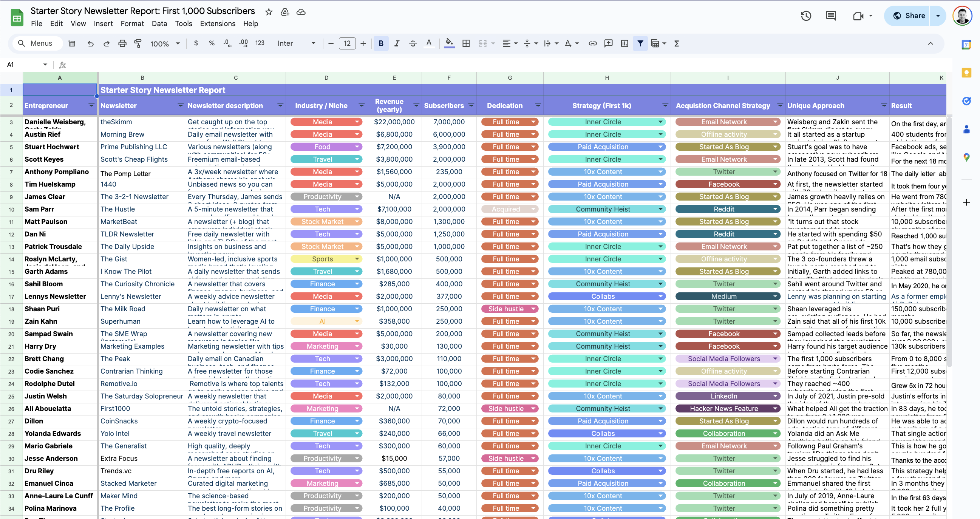Open the Inter font dropdown
Screen dimensions: 980x519
(x=296, y=43)
